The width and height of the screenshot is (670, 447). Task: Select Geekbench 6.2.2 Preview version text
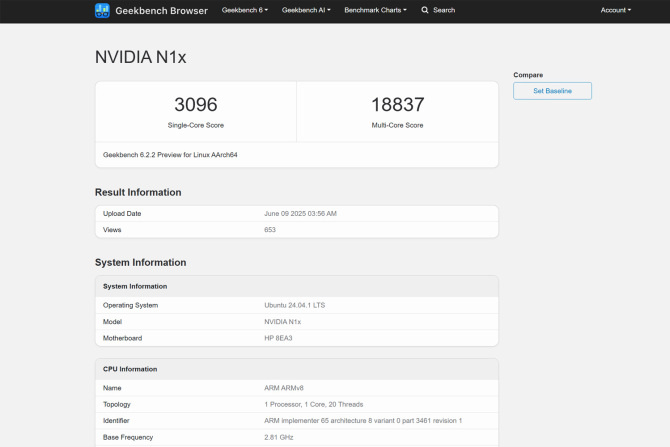pyautogui.click(x=170, y=155)
